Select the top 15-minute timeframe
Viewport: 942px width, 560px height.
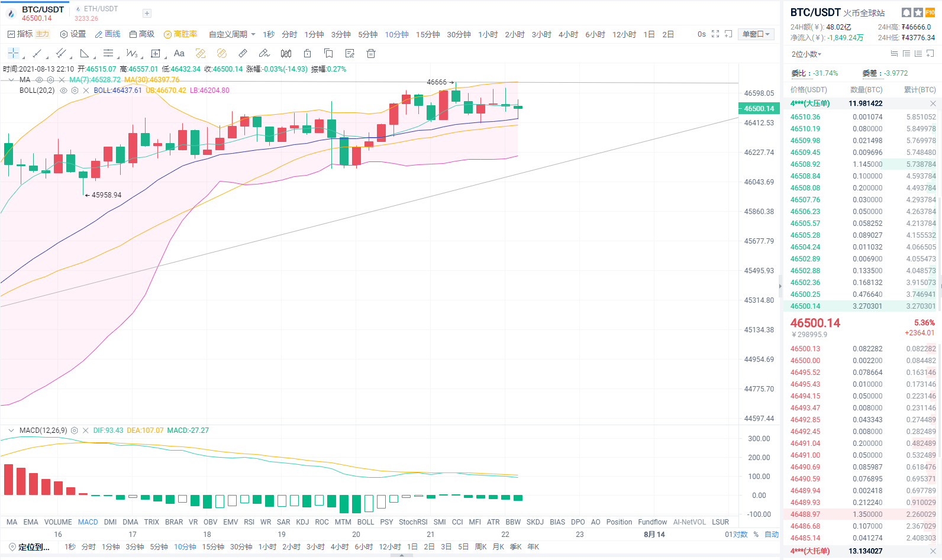(428, 34)
